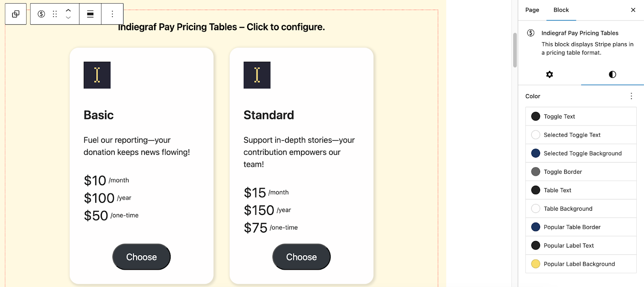Close the settings sidebar

coord(633,10)
